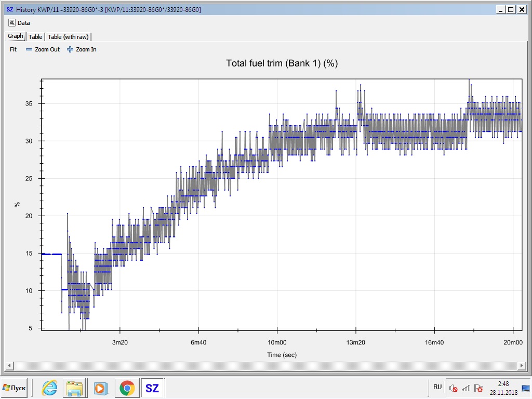Open the Table tab

click(35, 37)
